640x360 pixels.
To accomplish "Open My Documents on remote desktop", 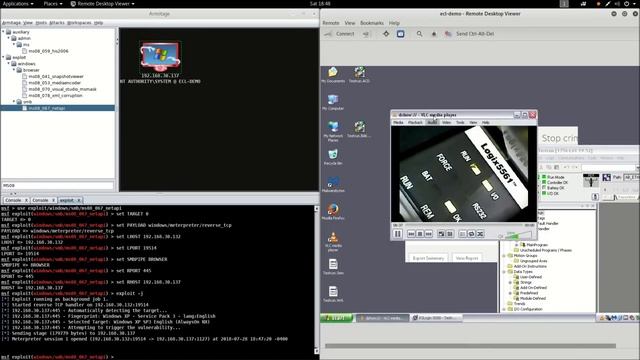I will [333, 75].
